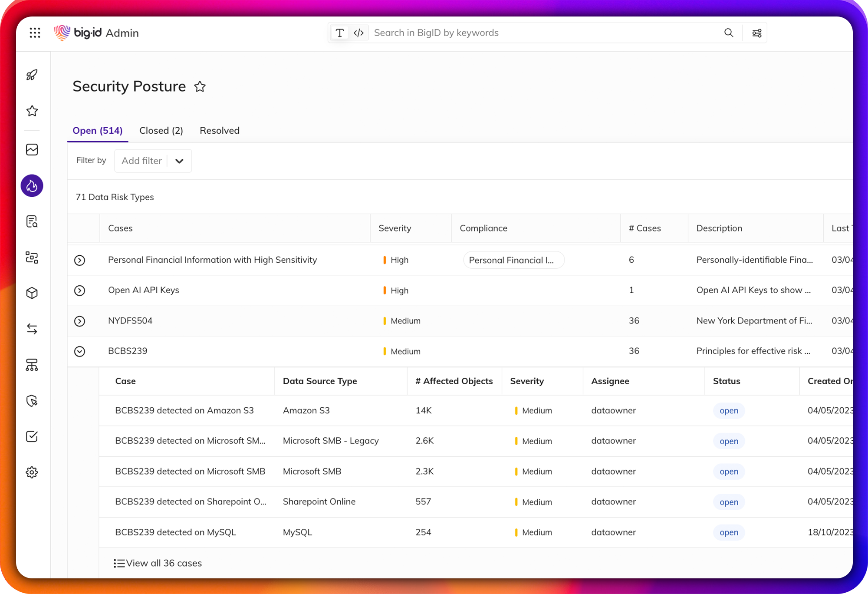Open the document search catalog icon

[32, 222]
